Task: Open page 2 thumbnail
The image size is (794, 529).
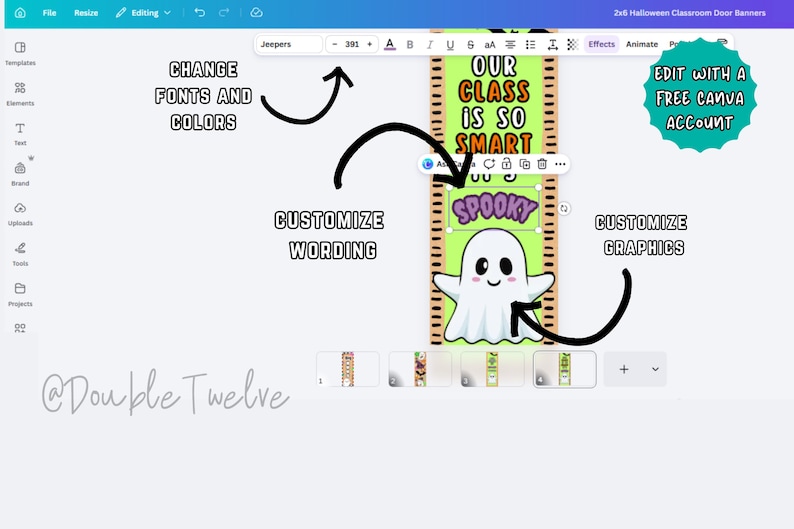Action: [420, 369]
